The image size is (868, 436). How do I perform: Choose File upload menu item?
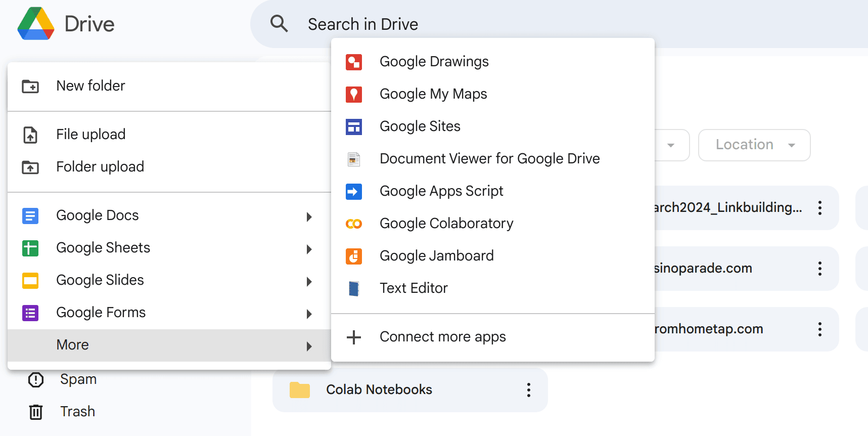tap(169, 135)
